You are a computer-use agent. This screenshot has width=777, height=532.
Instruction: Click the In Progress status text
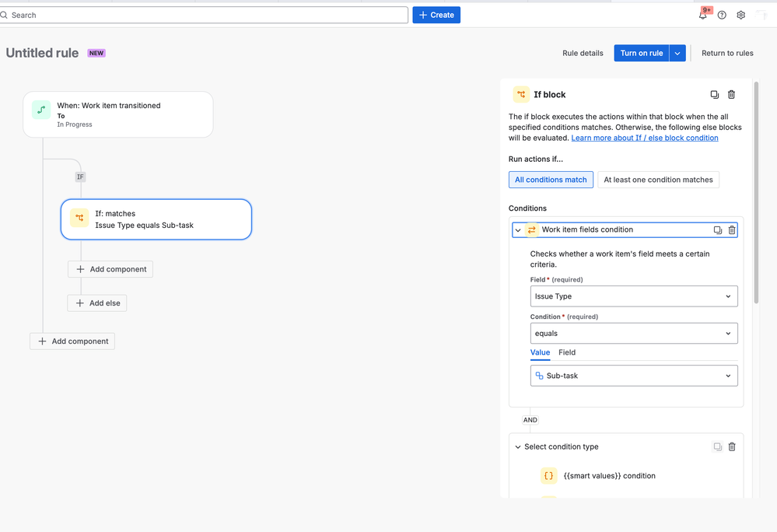click(x=75, y=124)
